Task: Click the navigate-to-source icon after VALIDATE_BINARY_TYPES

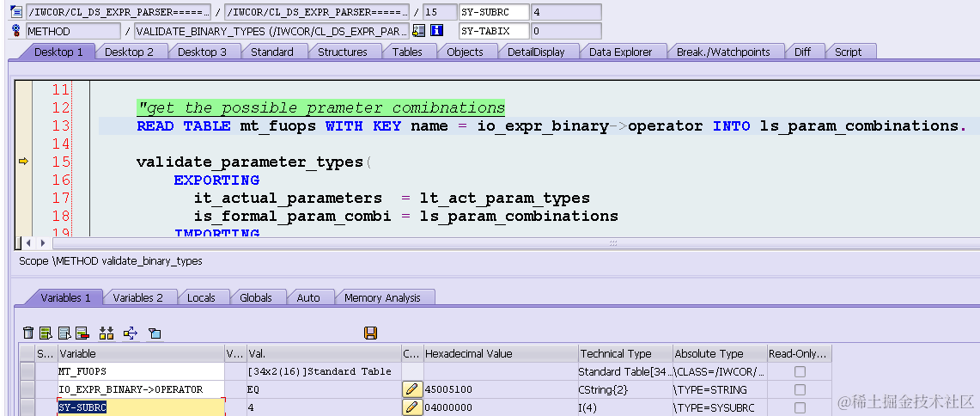Action: click(x=419, y=31)
